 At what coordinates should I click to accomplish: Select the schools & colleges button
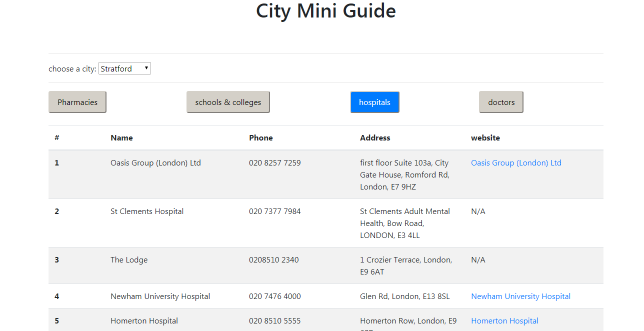point(228,102)
